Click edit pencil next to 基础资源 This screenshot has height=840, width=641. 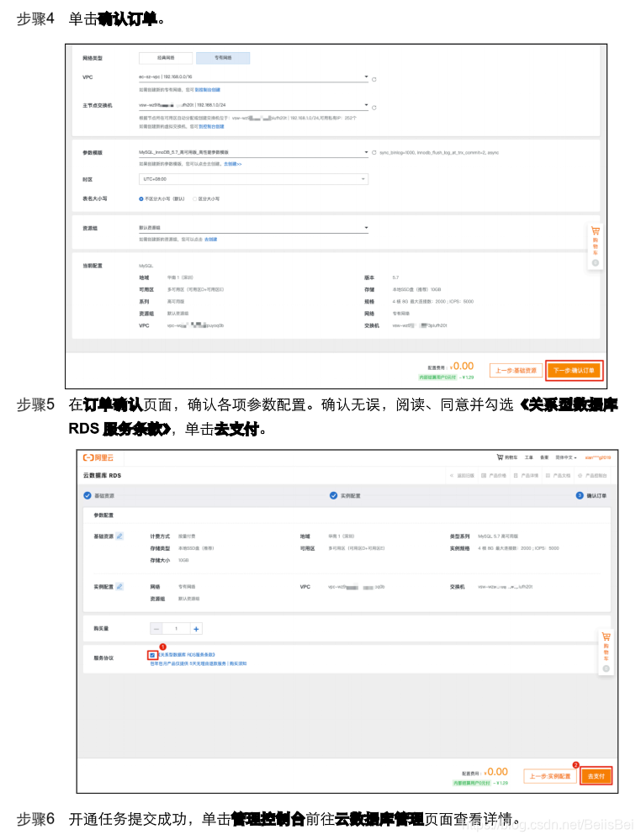click(x=119, y=536)
